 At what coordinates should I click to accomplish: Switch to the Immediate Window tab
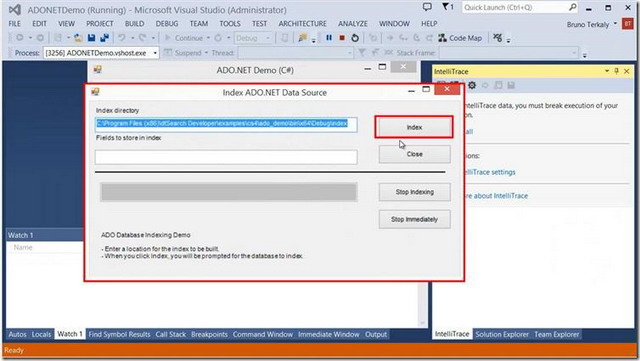329,334
